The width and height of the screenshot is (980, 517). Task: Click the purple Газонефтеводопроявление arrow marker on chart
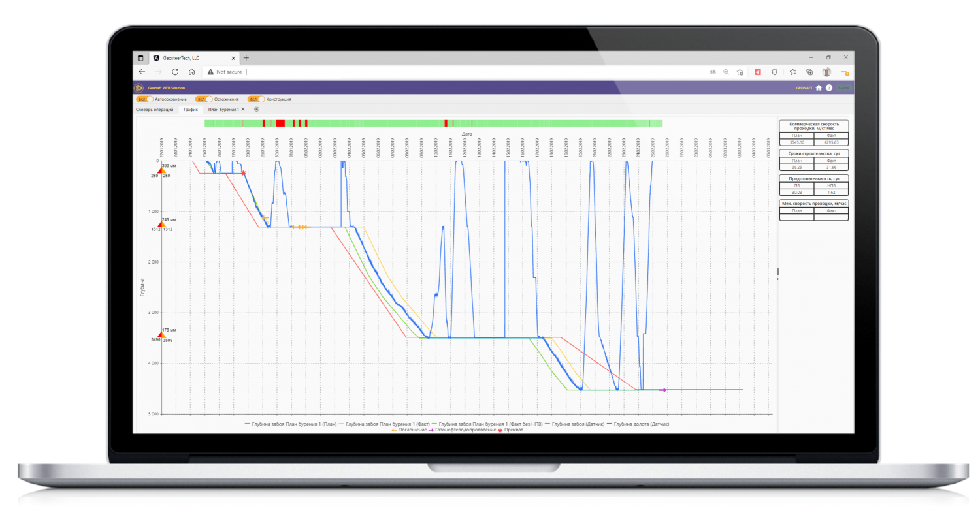click(x=663, y=390)
